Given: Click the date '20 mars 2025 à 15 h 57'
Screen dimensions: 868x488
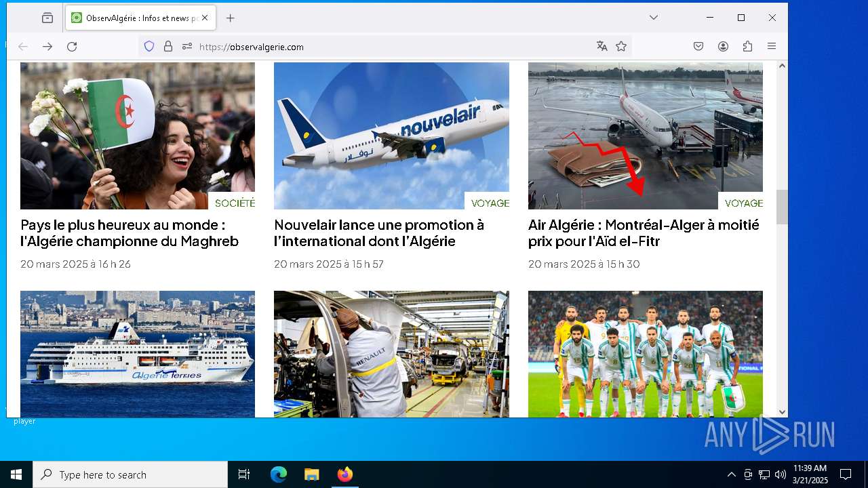Looking at the screenshot, I should [329, 264].
